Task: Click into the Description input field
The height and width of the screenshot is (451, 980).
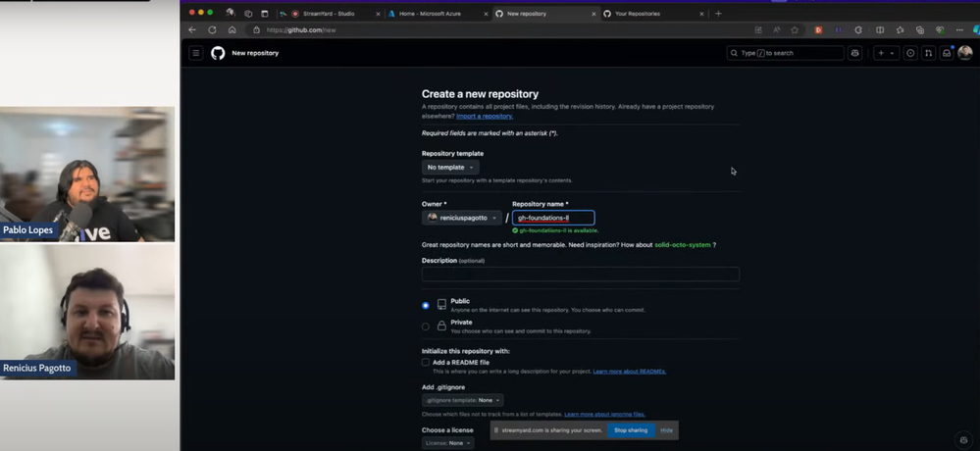Action: 581,275
